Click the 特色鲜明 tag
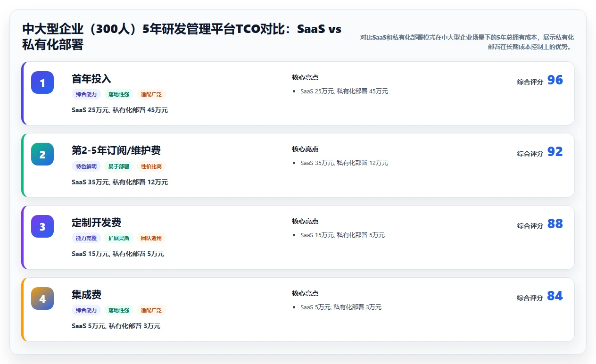The width and height of the screenshot is (596, 364). (x=86, y=166)
